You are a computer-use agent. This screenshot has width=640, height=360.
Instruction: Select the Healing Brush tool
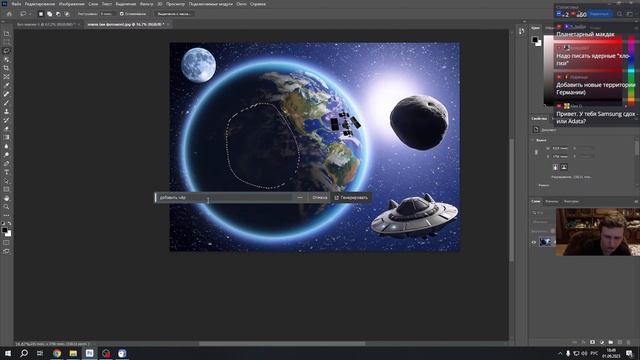pyautogui.click(x=7, y=94)
